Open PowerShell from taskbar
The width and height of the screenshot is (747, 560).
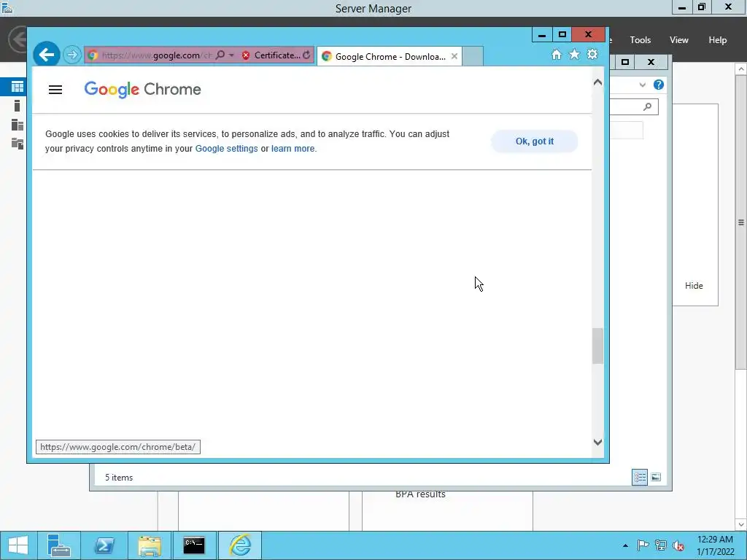(104, 545)
